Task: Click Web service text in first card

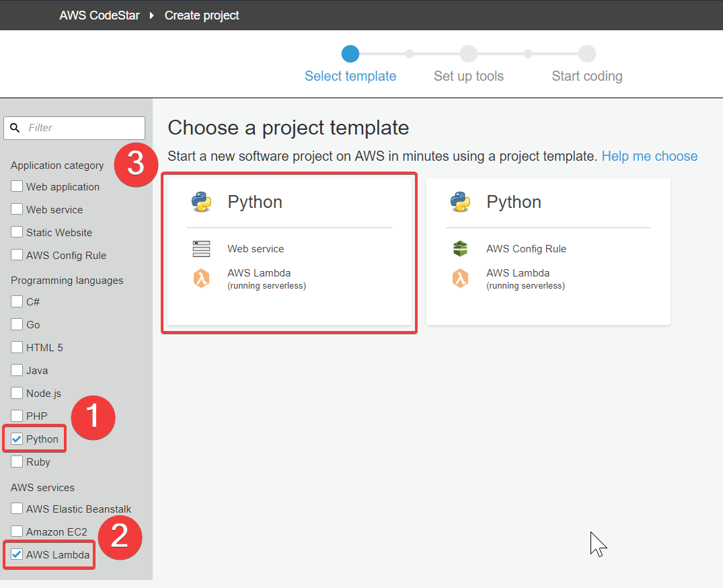Action: pos(256,249)
